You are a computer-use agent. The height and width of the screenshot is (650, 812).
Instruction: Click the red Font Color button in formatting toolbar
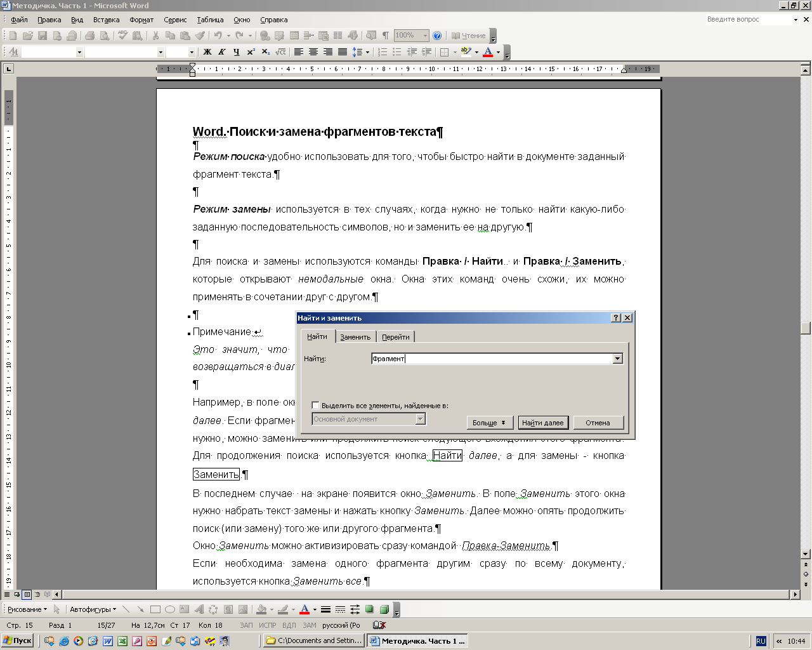pyautogui.click(x=488, y=52)
